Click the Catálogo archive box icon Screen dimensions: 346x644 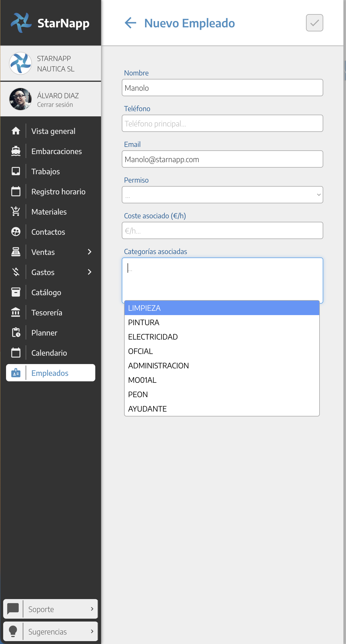[x=16, y=292]
